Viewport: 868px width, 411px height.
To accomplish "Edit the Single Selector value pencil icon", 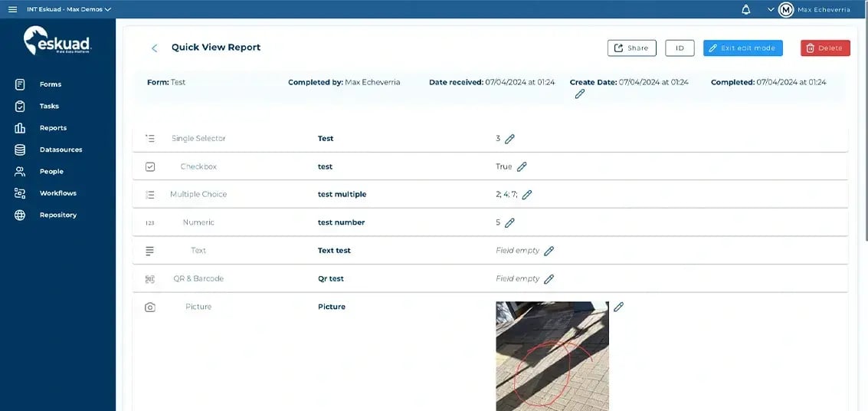I will click(x=509, y=139).
